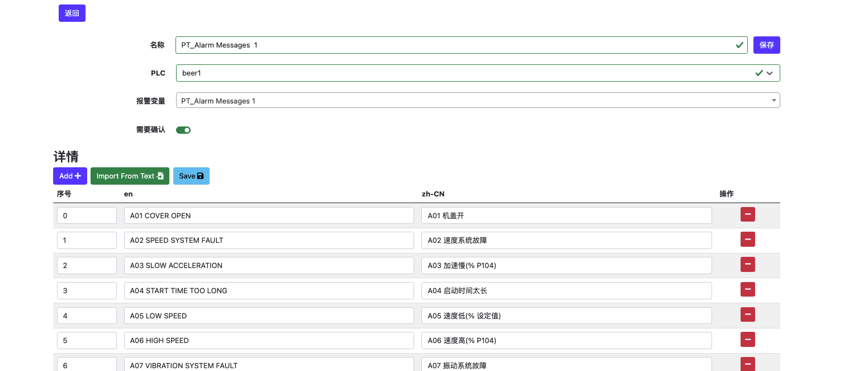The image size is (868, 371).
Task: Delete the A01 COVER OPEN row
Action: (747, 214)
